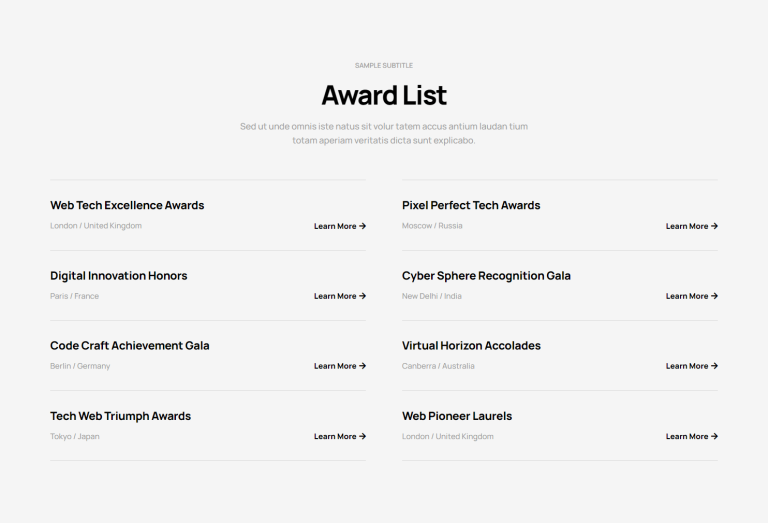
Task: Select the Cyber Sphere Recognition Gala title
Action: coord(486,275)
